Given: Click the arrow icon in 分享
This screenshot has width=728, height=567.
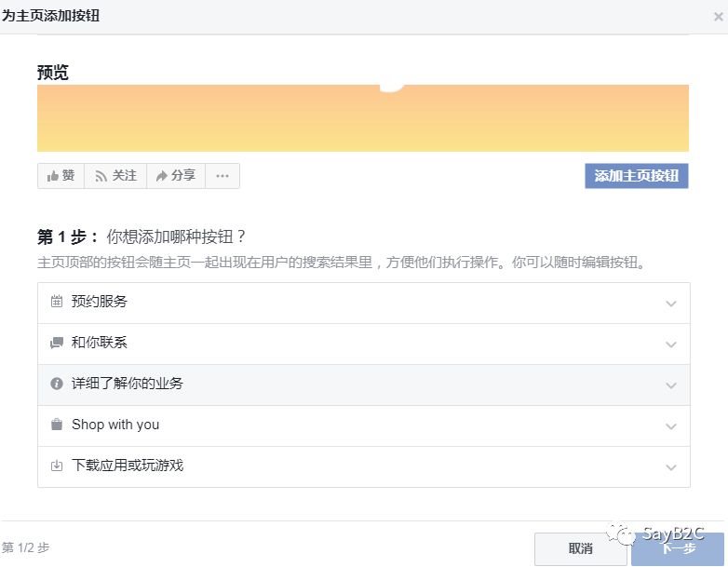Looking at the screenshot, I should point(162,176).
